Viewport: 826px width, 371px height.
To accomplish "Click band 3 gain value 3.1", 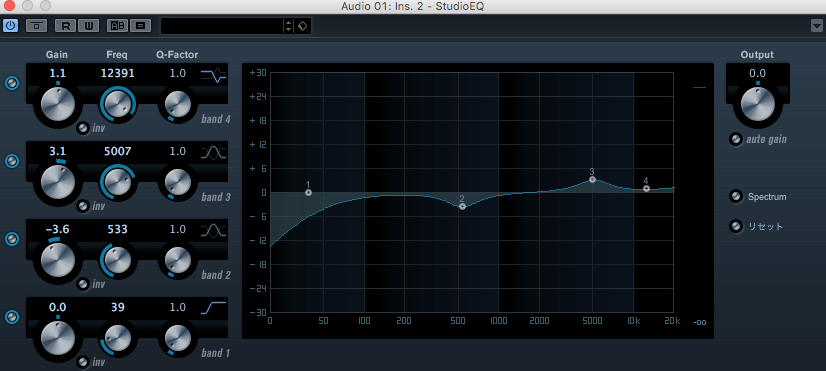I will tap(57, 151).
